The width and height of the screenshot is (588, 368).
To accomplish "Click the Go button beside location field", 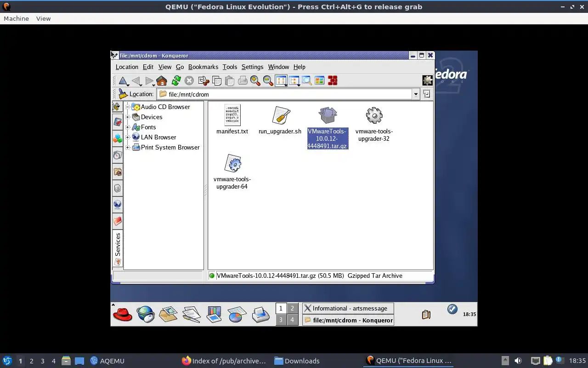I will pos(427,94).
